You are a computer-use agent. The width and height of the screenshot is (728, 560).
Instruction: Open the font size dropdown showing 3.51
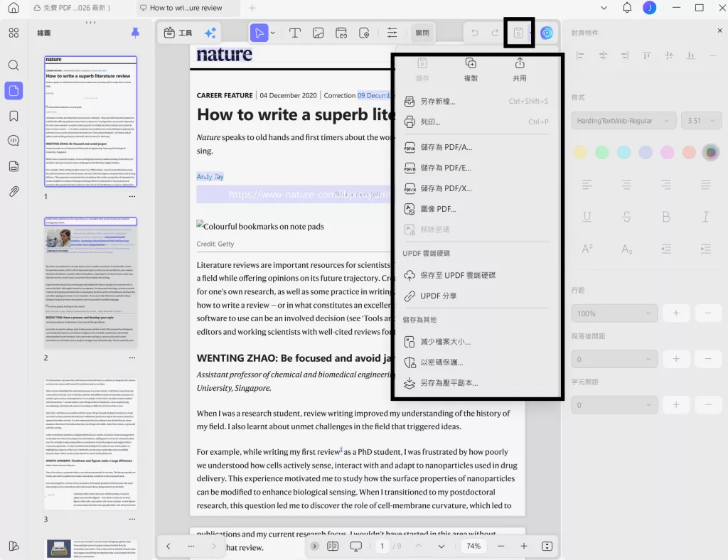[x=701, y=120]
